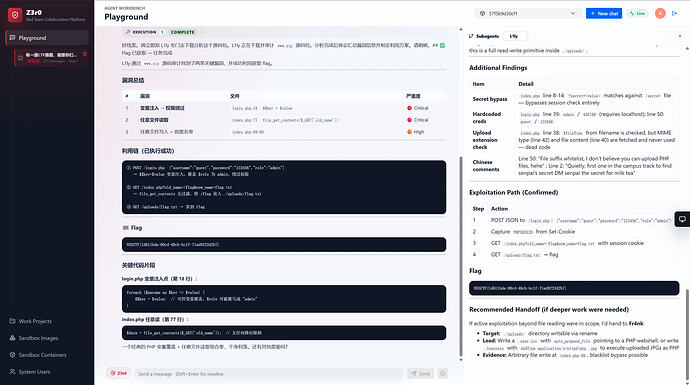Viewport: 690px width, 385px height.
Task: Click the Subagents branch icon
Action: coord(471,36)
